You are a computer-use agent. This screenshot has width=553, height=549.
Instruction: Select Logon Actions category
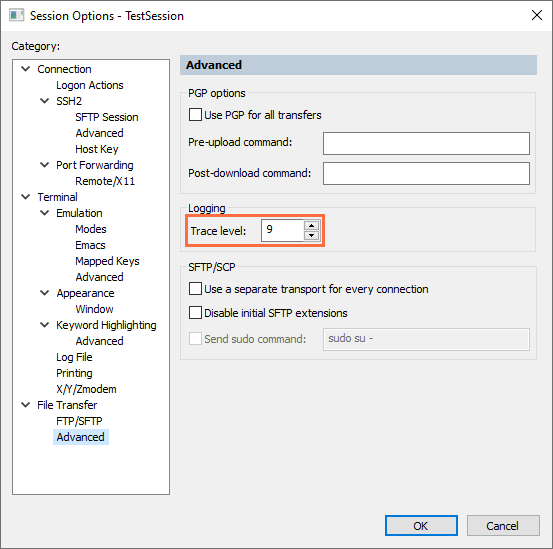pyautogui.click(x=90, y=85)
